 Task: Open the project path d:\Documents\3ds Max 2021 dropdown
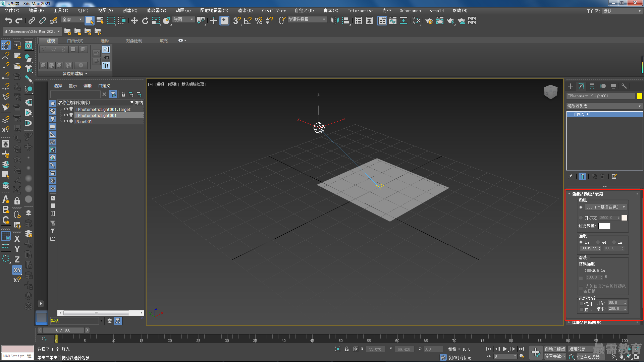tap(32, 32)
